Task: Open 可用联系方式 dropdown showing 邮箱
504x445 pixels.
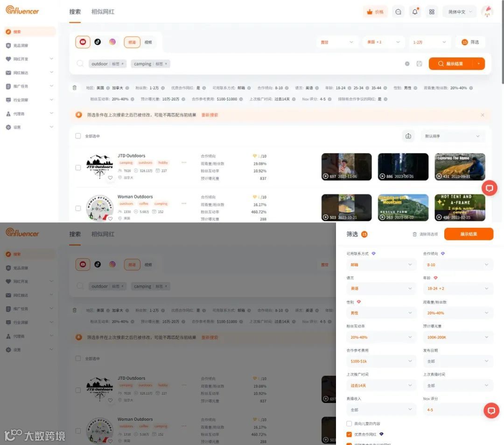Action: pos(381,265)
